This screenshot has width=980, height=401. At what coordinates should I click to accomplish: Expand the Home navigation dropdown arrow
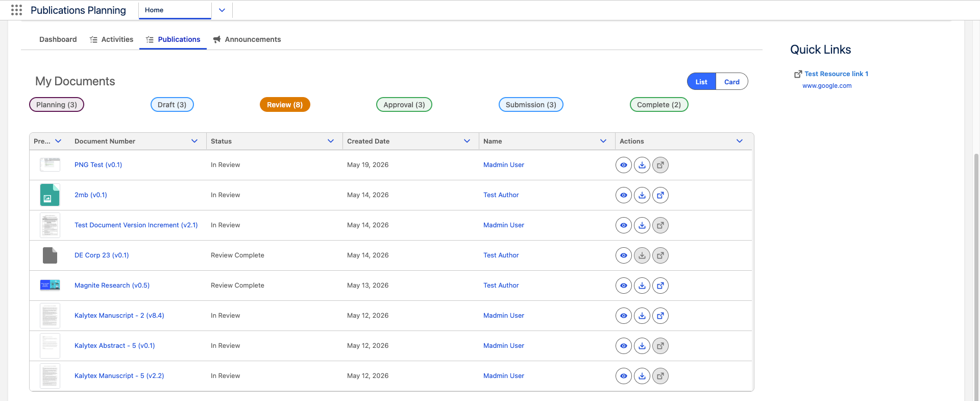pos(222,10)
